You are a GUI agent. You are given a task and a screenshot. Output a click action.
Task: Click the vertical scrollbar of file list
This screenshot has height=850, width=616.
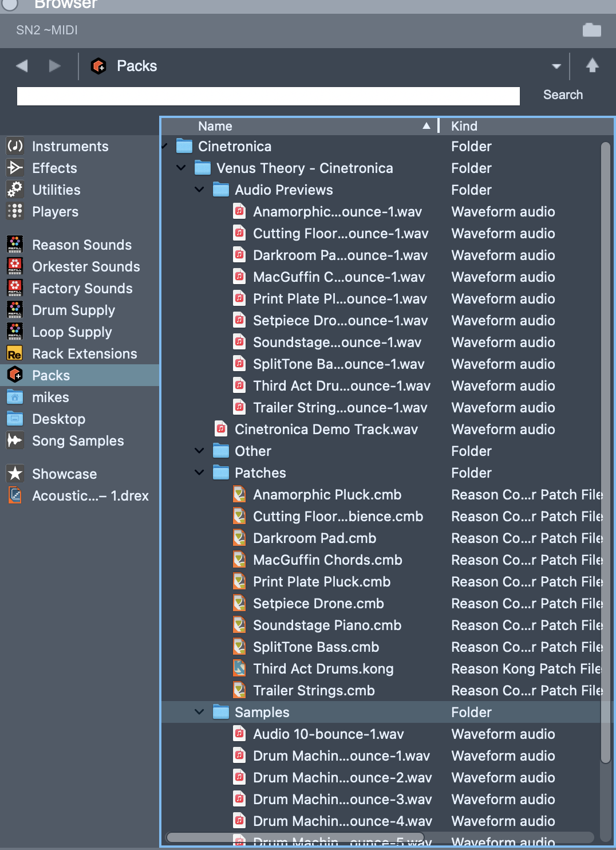point(606,452)
